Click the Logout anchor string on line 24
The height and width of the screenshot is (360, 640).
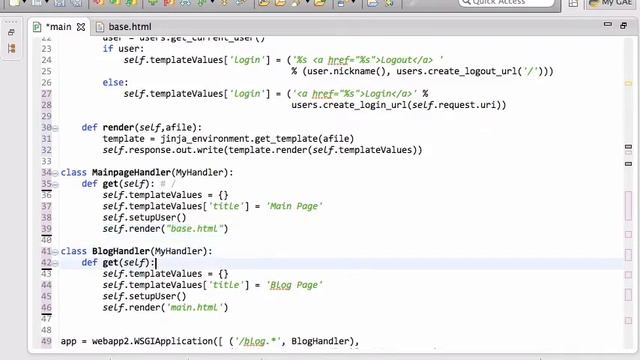[367, 60]
